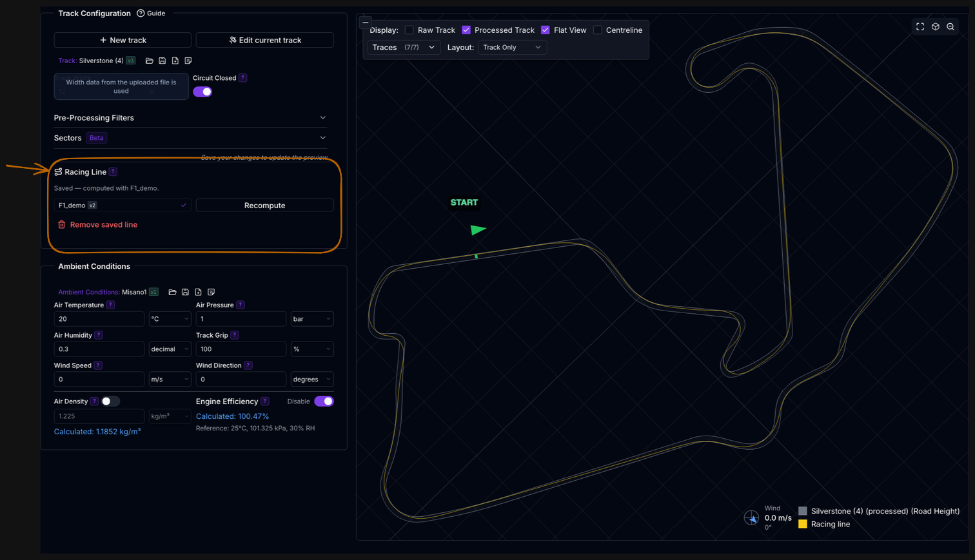Uncheck the Processed Track checkbox

tap(466, 30)
